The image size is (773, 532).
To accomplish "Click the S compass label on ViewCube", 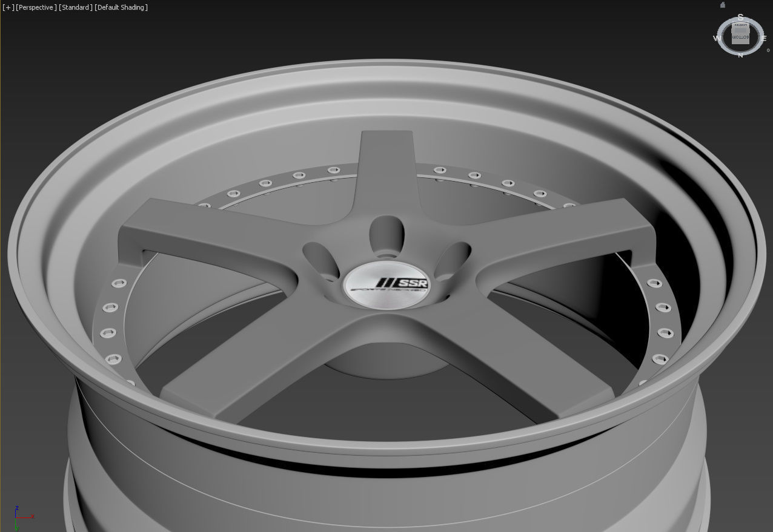I will (740, 17).
